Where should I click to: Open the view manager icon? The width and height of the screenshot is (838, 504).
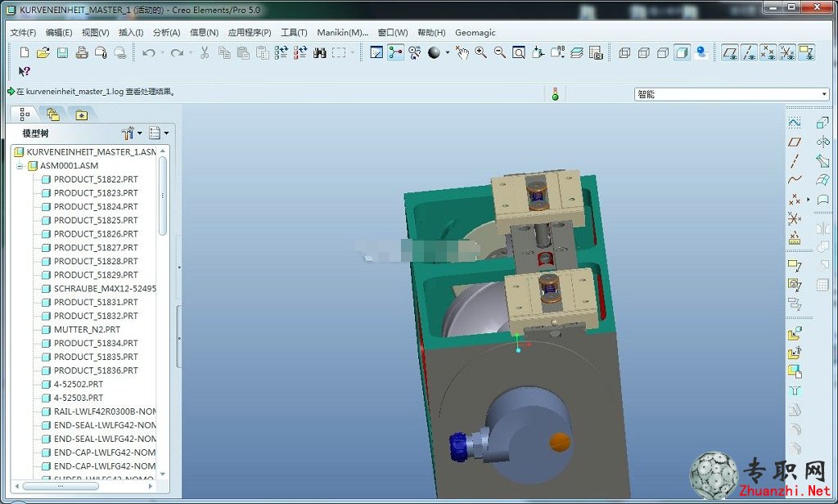(596, 52)
